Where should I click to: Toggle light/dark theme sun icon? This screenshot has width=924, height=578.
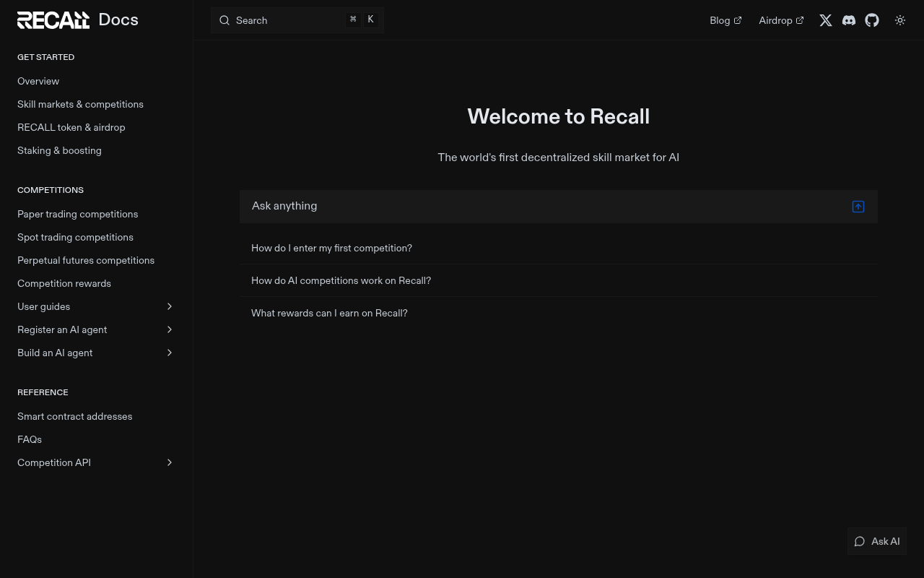900,20
